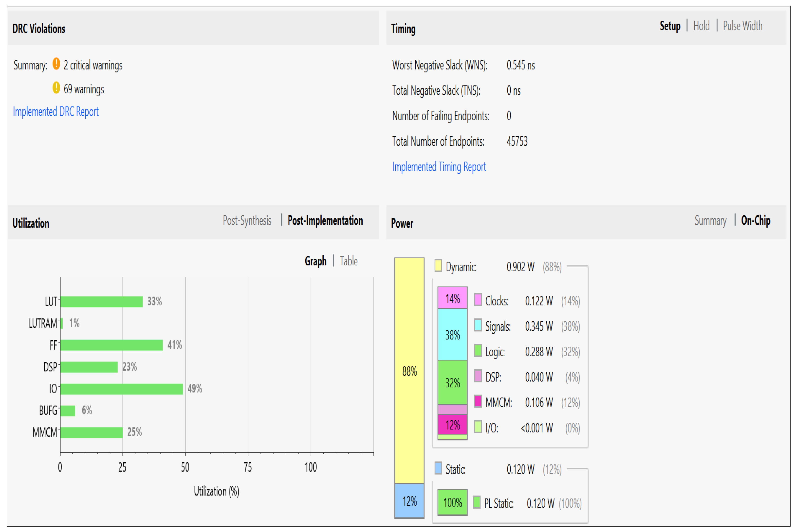This screenshot has width=795, height=532.
Task: Select the Graph utilization view
Action: tap(315, 261)
